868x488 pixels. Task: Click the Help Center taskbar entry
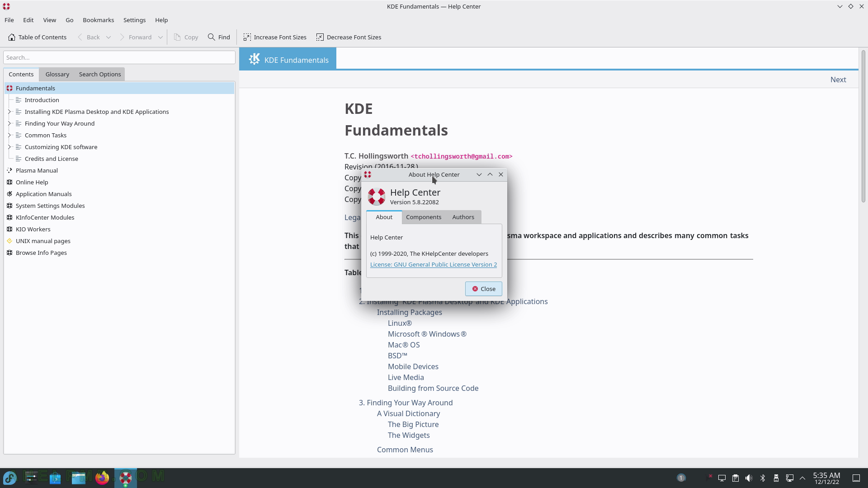point(125,478)
